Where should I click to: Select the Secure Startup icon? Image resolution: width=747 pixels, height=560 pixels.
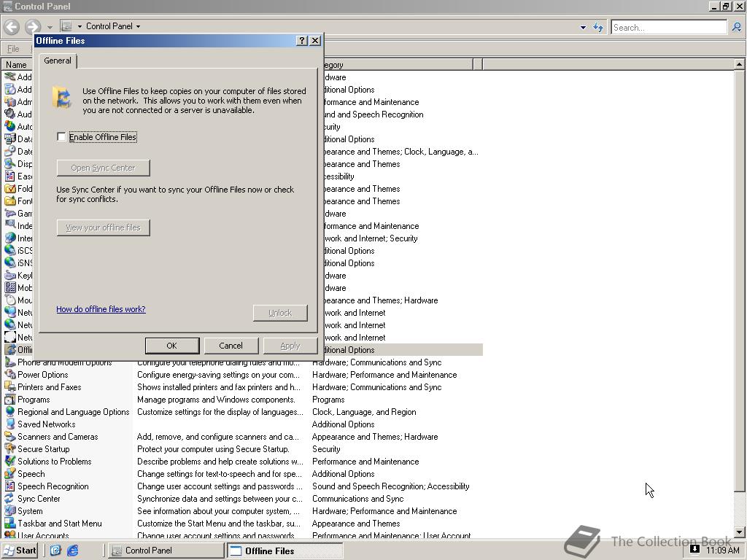(10, 449)
